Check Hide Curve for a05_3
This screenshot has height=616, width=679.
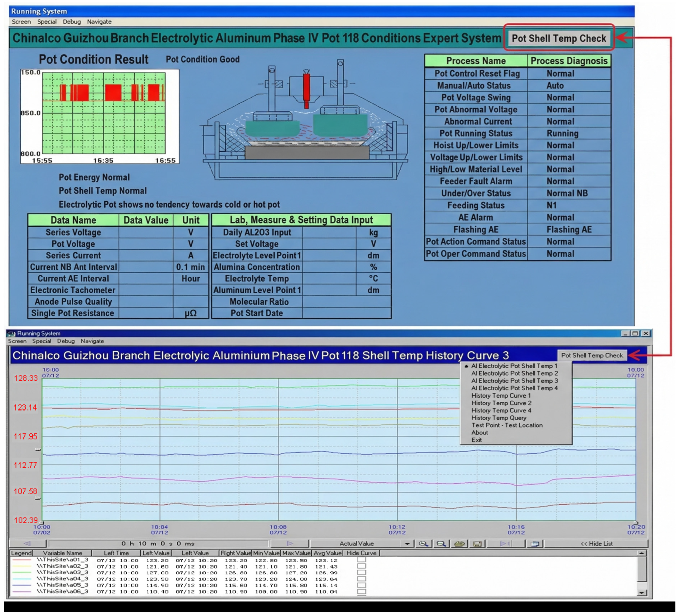[x=362, y=585]
